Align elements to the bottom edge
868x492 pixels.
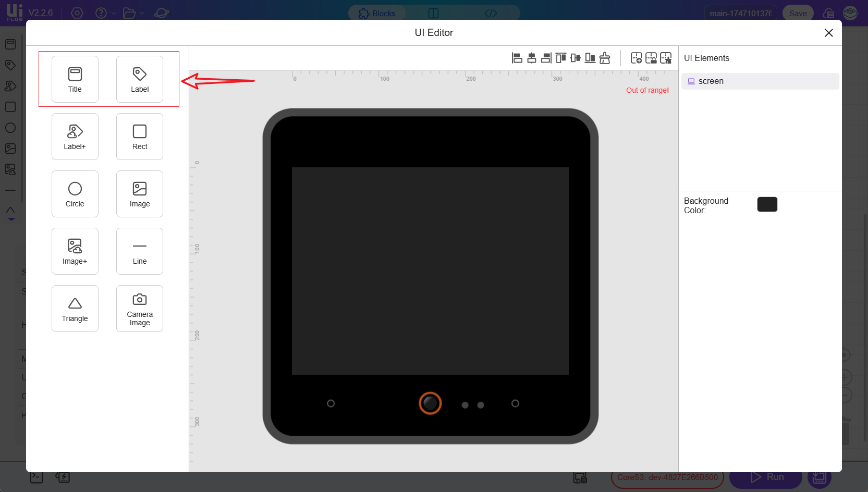point(590,58)
